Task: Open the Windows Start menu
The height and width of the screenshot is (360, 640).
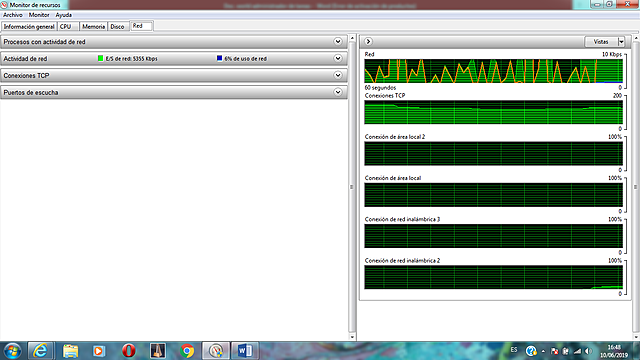Action: [x=12, y=351]
